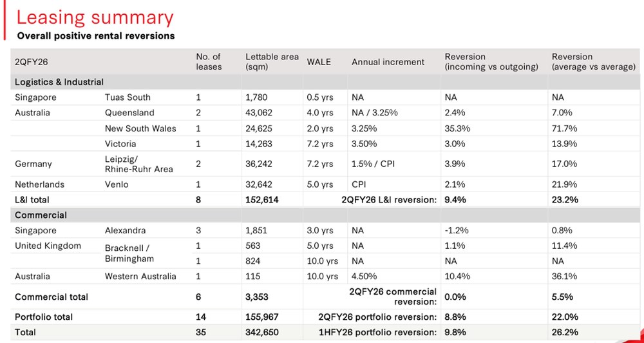Click the 'Germany' country cell
This screenshot has width=644, height=343.
tap(33, 164)
